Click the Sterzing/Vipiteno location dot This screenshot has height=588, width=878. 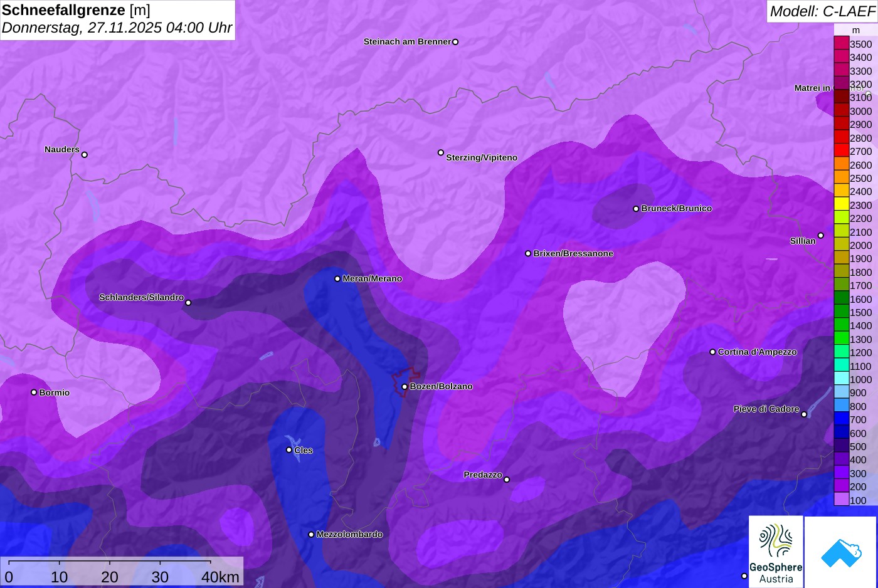point(441,152)
